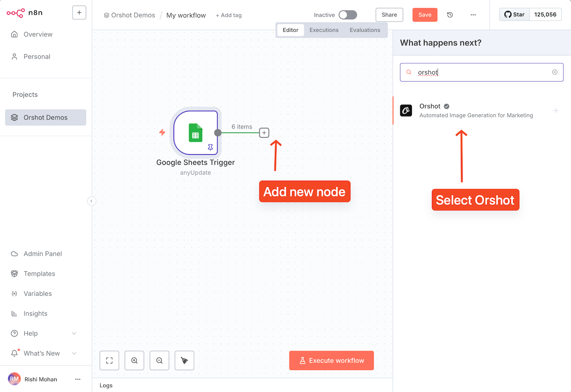Viewport: 571px width, 392px height.
Task: Click the n8n logo
Action: pos(24,13)
